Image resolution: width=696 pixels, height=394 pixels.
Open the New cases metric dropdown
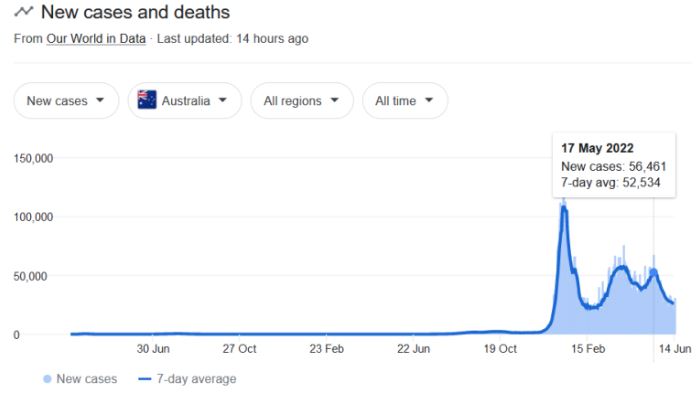66,100
